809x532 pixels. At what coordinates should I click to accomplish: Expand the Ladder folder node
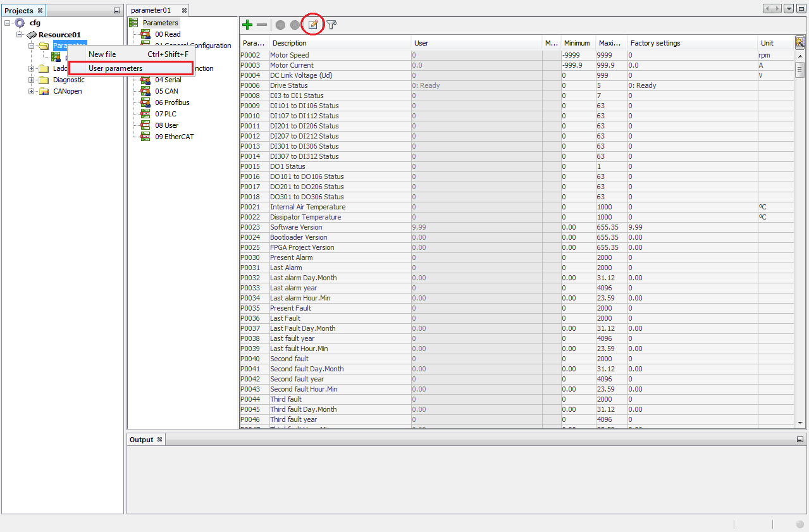pyautogui.click(x=32, y=68)
